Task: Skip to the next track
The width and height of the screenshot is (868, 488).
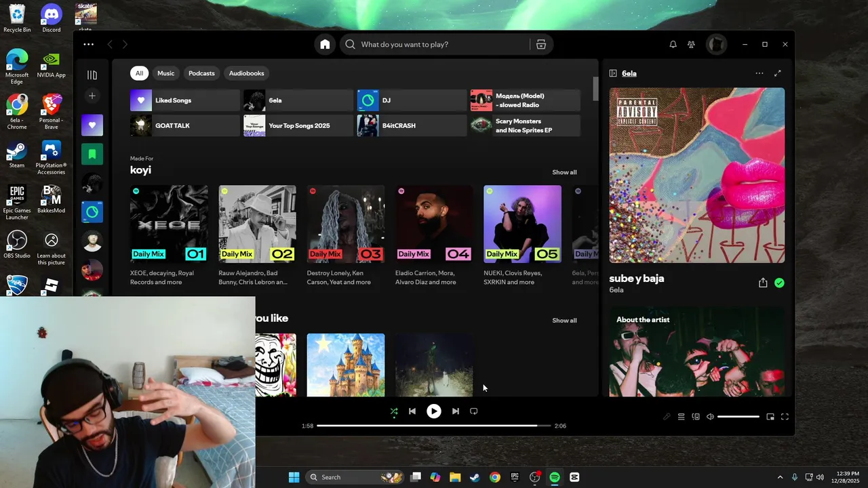Action: [456, 411]
